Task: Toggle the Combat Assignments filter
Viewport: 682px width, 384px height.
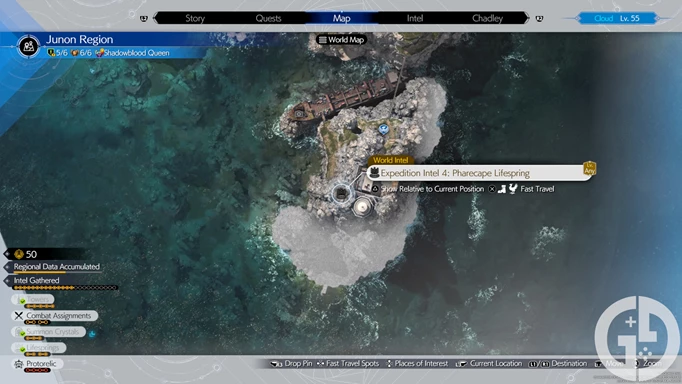Action: coord(55,316)
